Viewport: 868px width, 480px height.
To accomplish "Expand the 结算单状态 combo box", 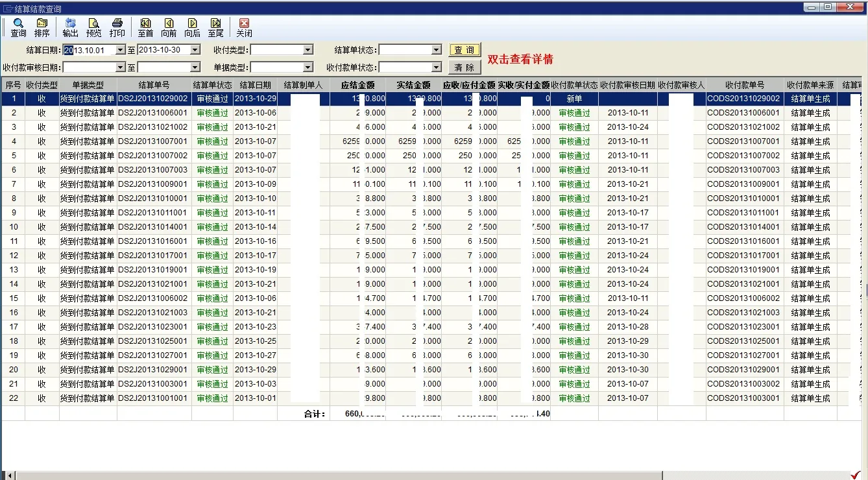I will pyautogui.click(x=437, y=50).
